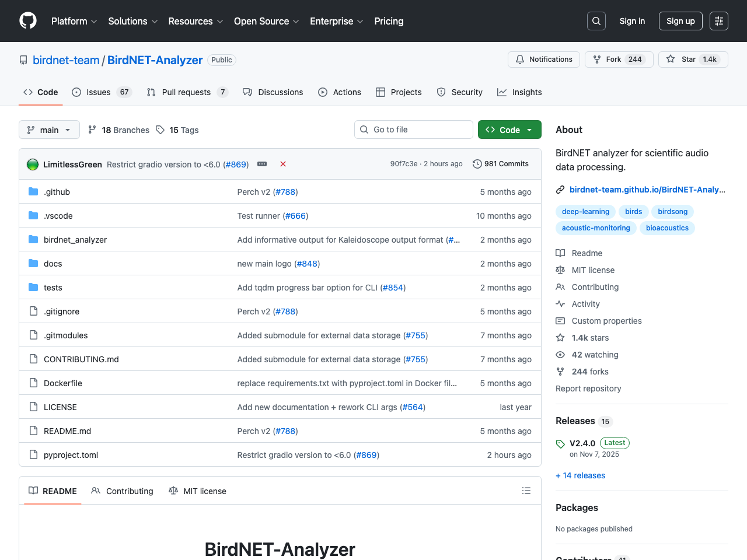Viewport: 747px width, 560px height.
Task: Enable notifications for this repository
Action: click(x=543, y=59)
